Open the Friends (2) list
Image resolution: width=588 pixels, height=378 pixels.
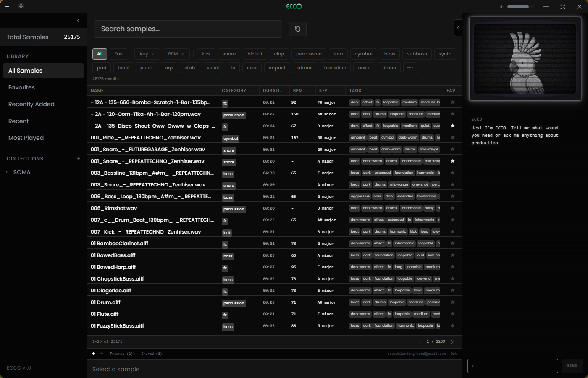tap(121, 354)
